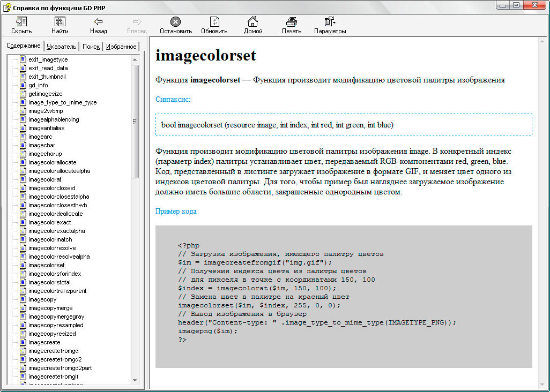Screen dimensions: 550x392
Task: Select imagecreatefromgd topic
Action: pyautogui.click(x=53, y=351)
